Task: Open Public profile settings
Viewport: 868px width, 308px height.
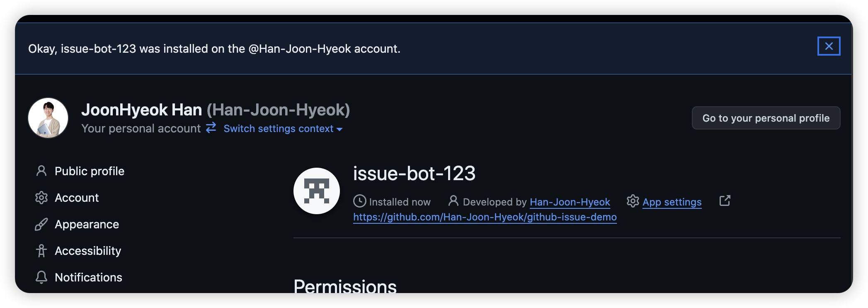Action: pos(89,171)
